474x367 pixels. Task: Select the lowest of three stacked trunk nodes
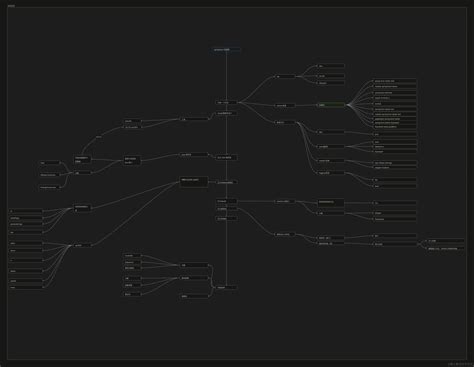227,219
